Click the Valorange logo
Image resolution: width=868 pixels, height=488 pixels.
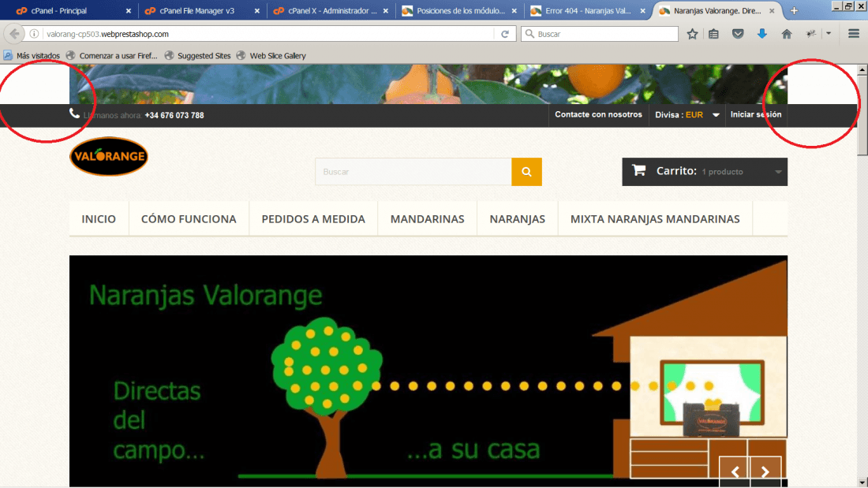click(109, 156)
